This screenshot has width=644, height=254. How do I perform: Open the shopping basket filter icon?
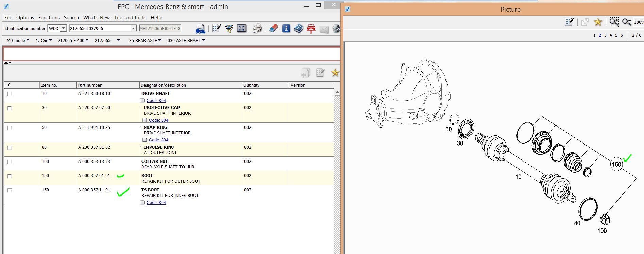tap(229, 29)
